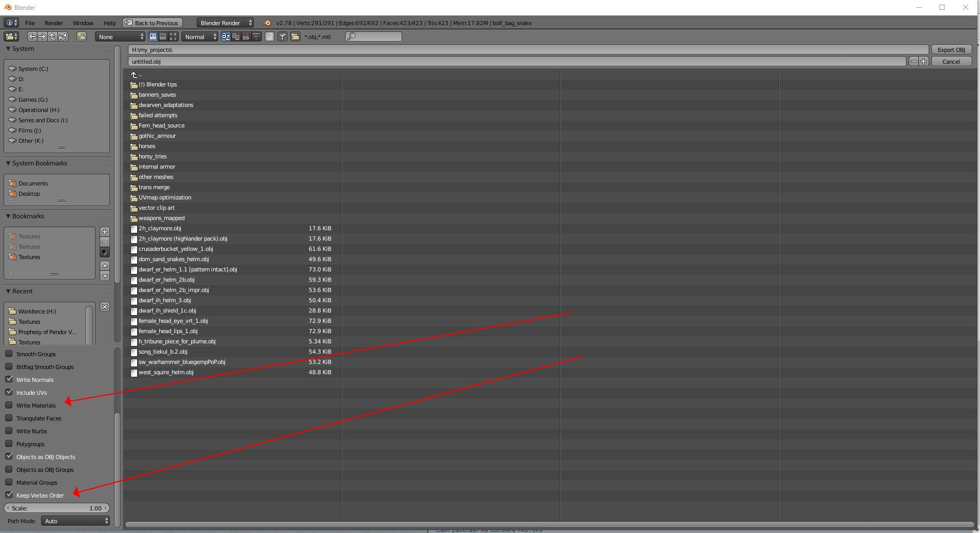980x533 pixels.
Task: Switch to thumbnails display mode
Action: click(173, 36)
